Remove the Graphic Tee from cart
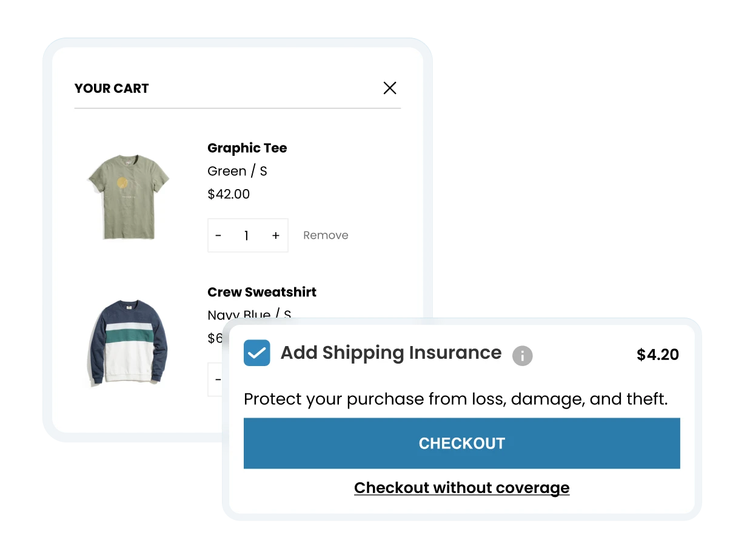Screen dimensions: 747x560 click(326, 235)
